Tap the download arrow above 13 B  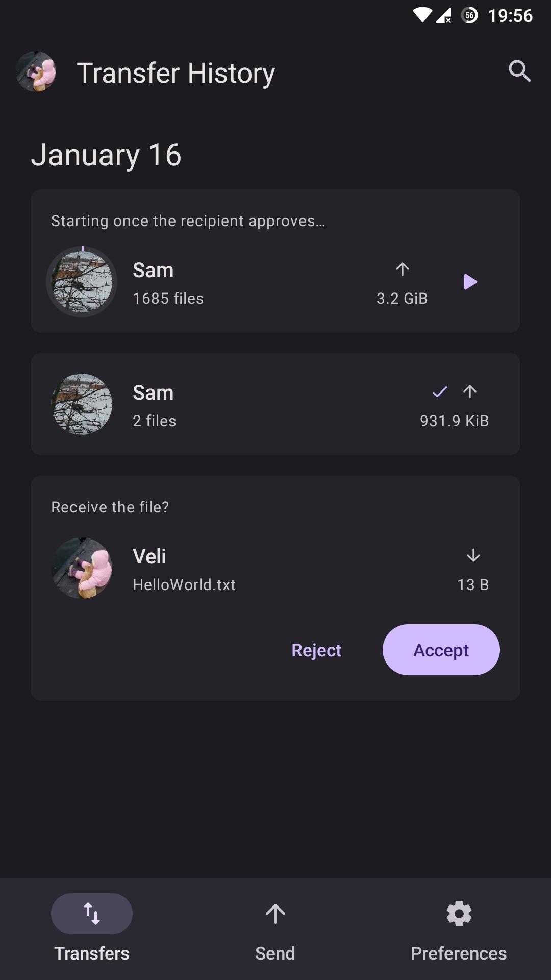coord(473,555)
